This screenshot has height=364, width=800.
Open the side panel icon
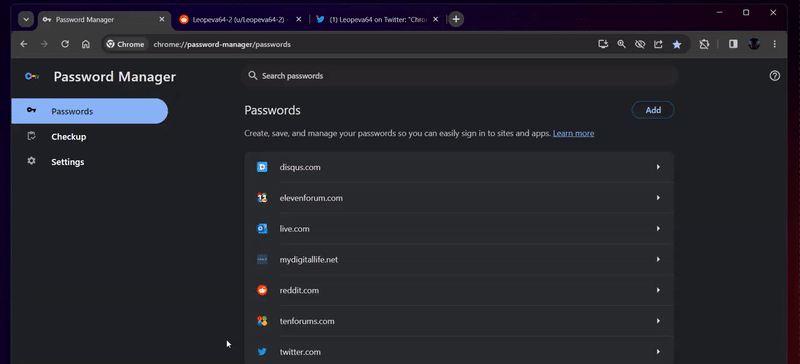(733, 44)
